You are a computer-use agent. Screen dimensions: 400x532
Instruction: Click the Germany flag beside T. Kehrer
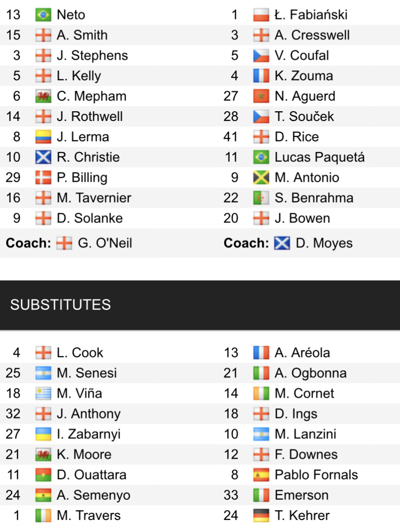click(261, 515)
